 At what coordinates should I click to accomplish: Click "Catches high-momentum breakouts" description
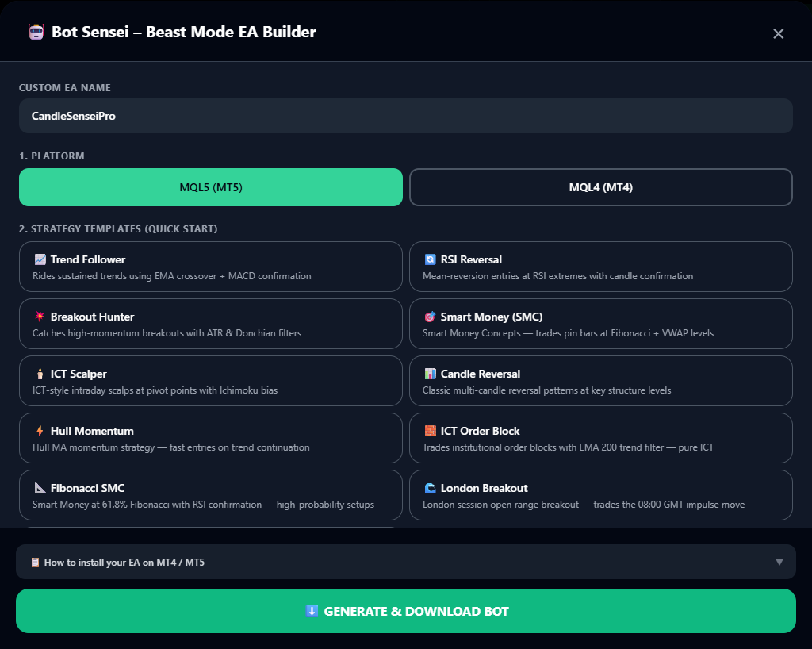(x=167, y=333)
